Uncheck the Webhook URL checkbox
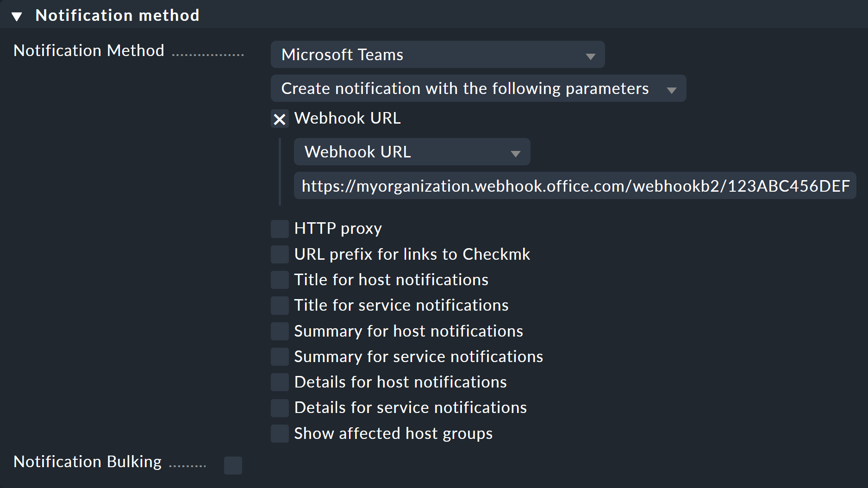This screenshot has height=488, width=868. click(280, 119)
